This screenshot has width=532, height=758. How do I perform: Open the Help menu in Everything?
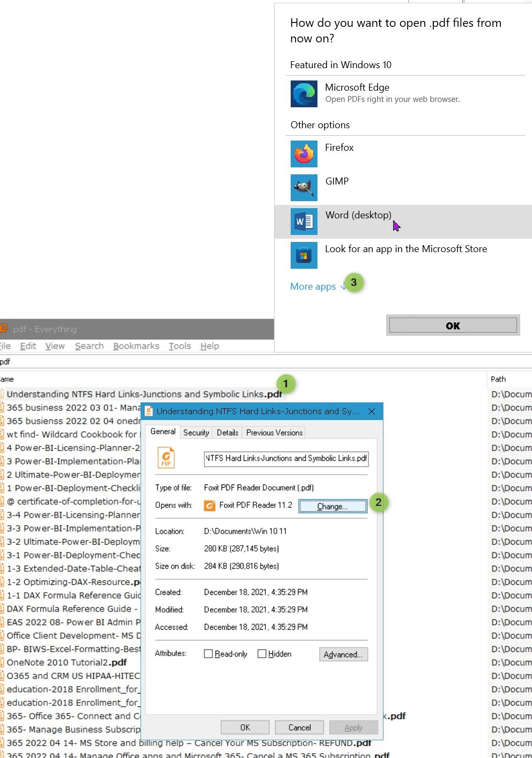coord(210,346)
